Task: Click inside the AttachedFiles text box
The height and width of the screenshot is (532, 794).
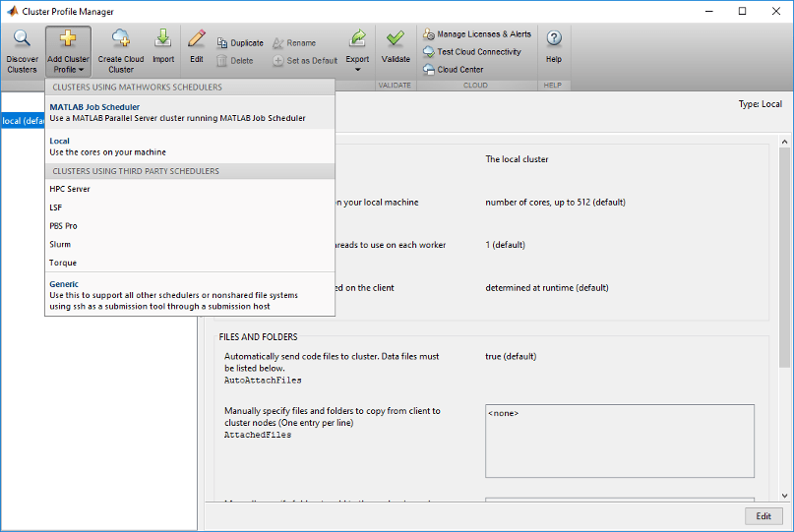Action: pyautogui.click(x=619, y=441)
